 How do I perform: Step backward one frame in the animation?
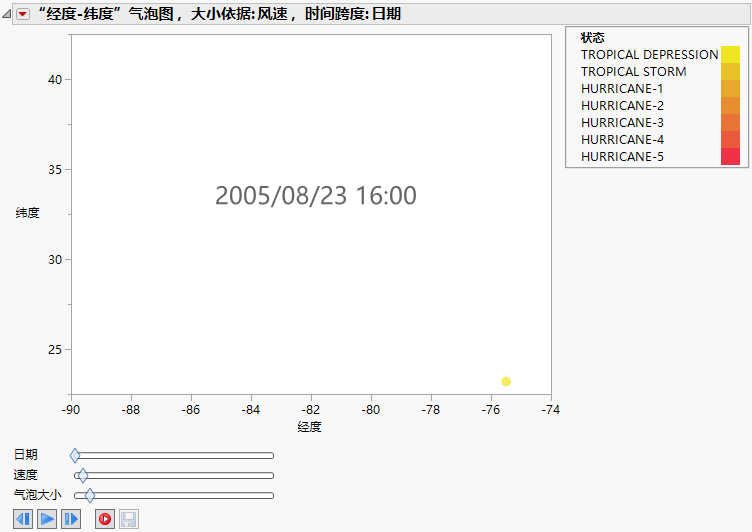click(23, 519)
